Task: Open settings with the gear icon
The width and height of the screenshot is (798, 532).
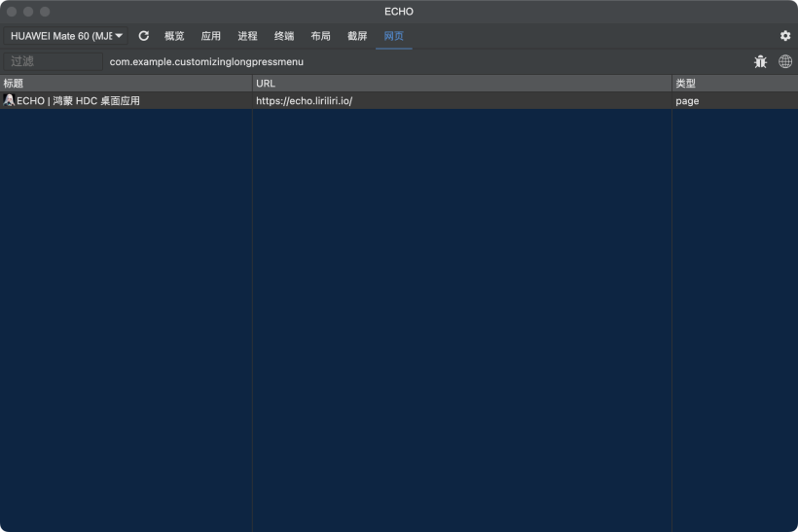Action: tap(785, 36)
